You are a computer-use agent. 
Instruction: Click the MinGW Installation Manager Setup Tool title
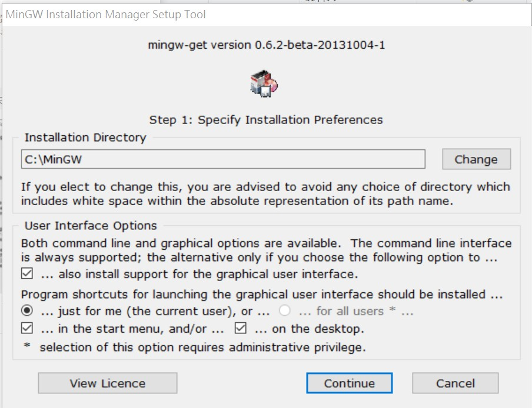tap(105, 15)
